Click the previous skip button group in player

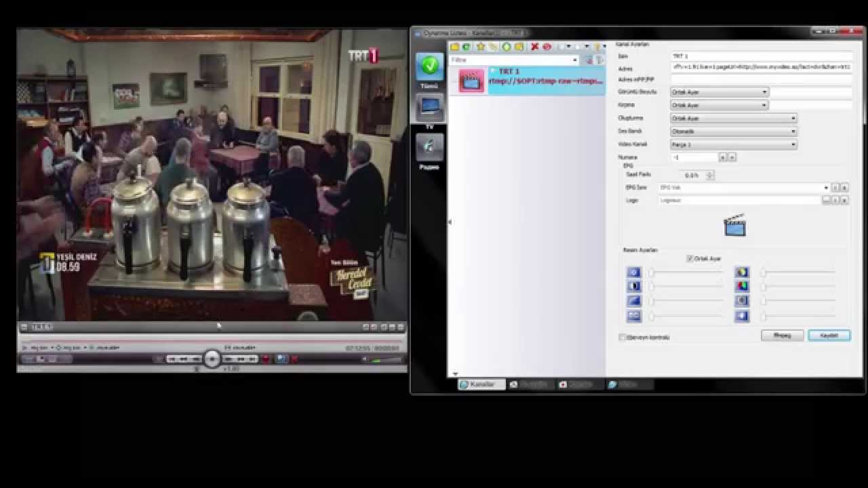tap(184, 359)
